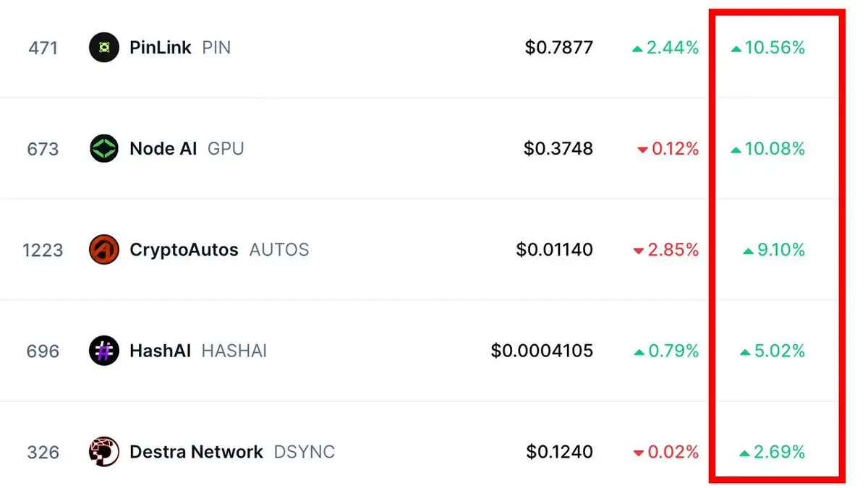Click CryptoAutos' red 2.85% decline value

point(666,250)
